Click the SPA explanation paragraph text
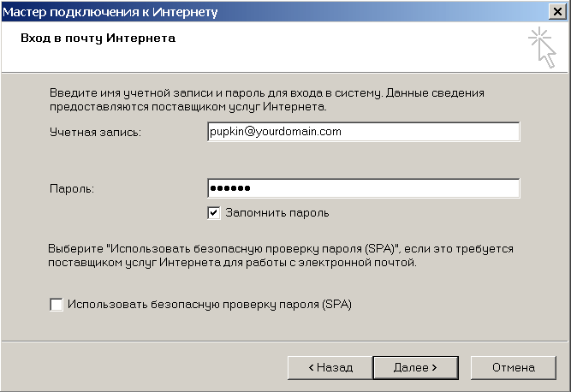This screenshot has height=392, width=571. 283,255
